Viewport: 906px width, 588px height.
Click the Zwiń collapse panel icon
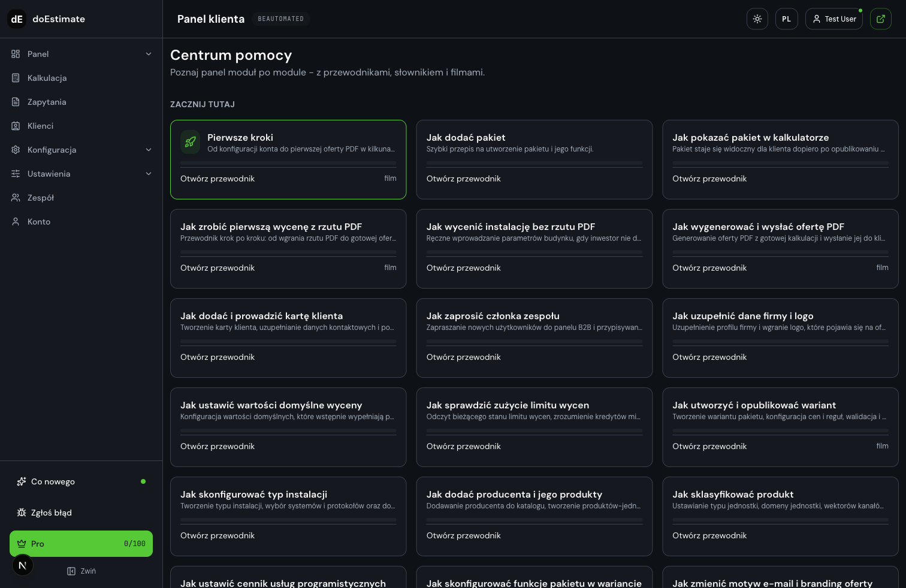click(71, 571)
